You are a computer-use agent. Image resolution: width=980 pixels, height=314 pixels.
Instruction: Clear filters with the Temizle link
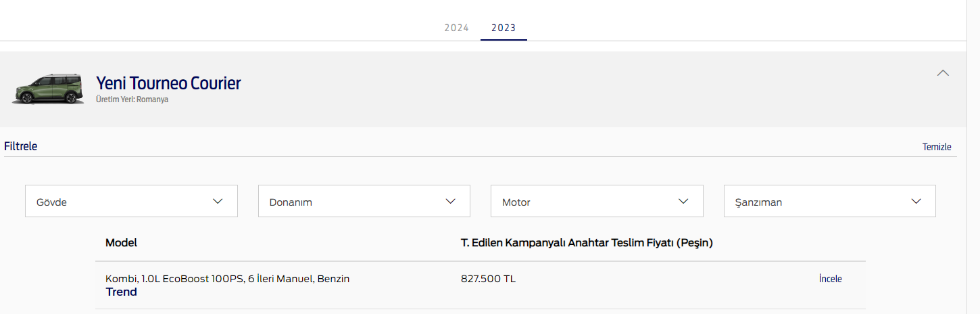(x=937, y=147)
